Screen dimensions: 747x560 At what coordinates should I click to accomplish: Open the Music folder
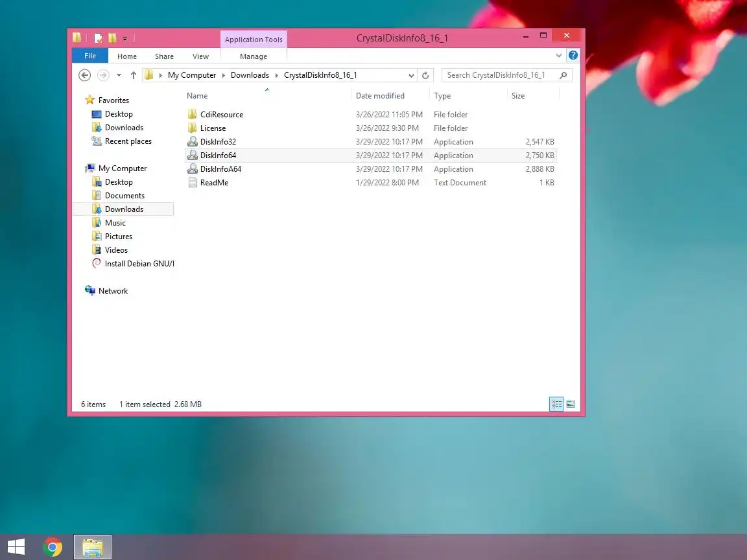point(115,223)
